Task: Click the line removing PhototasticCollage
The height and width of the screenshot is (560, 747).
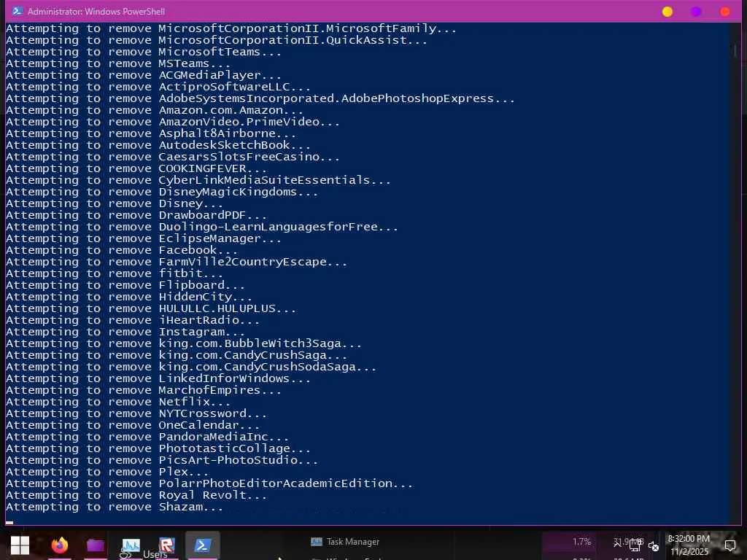Action: pos(158,448)
